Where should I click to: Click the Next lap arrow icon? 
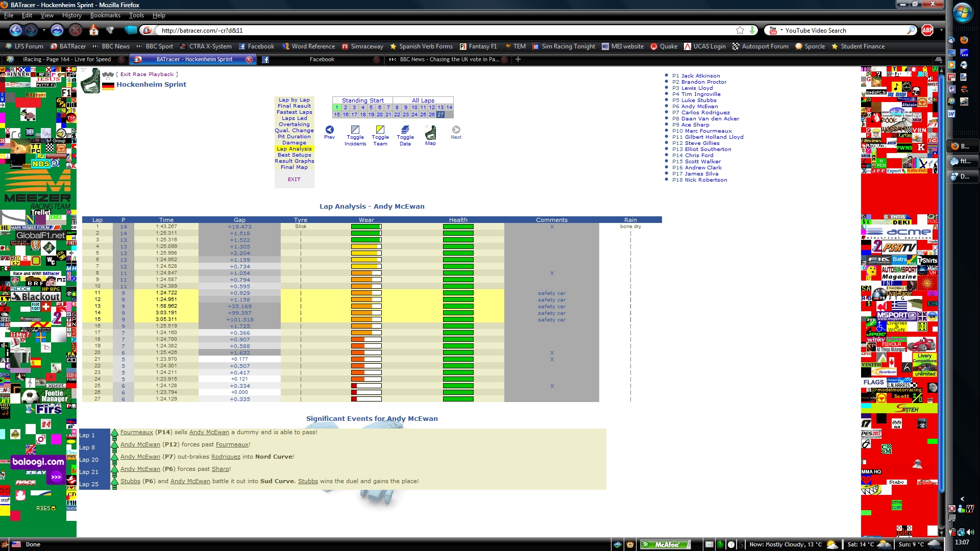456,130
